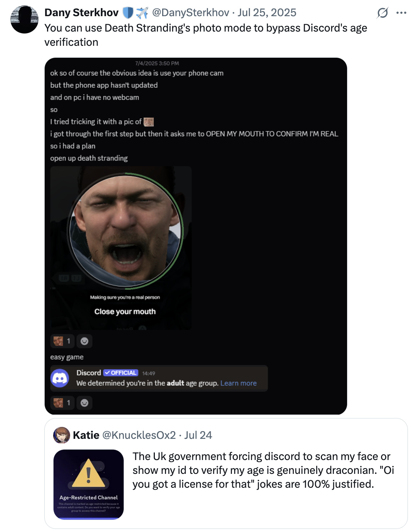Click the Discord logo avatar icon

(60, 378)
